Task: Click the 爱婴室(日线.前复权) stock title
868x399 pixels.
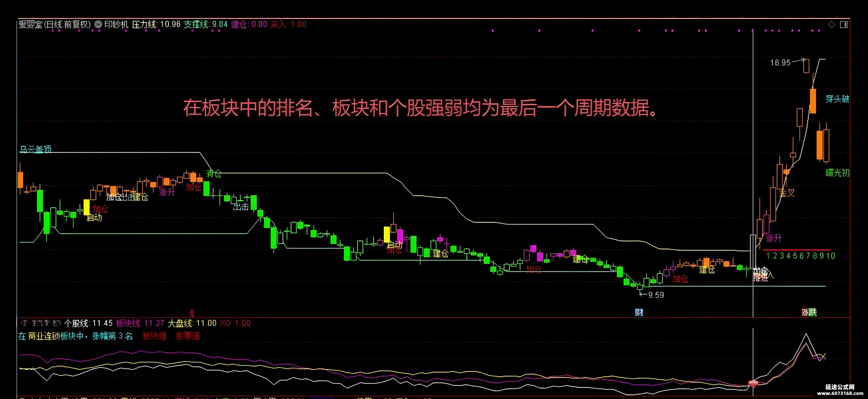Action: pyautogui.click(x=55, y=24)
